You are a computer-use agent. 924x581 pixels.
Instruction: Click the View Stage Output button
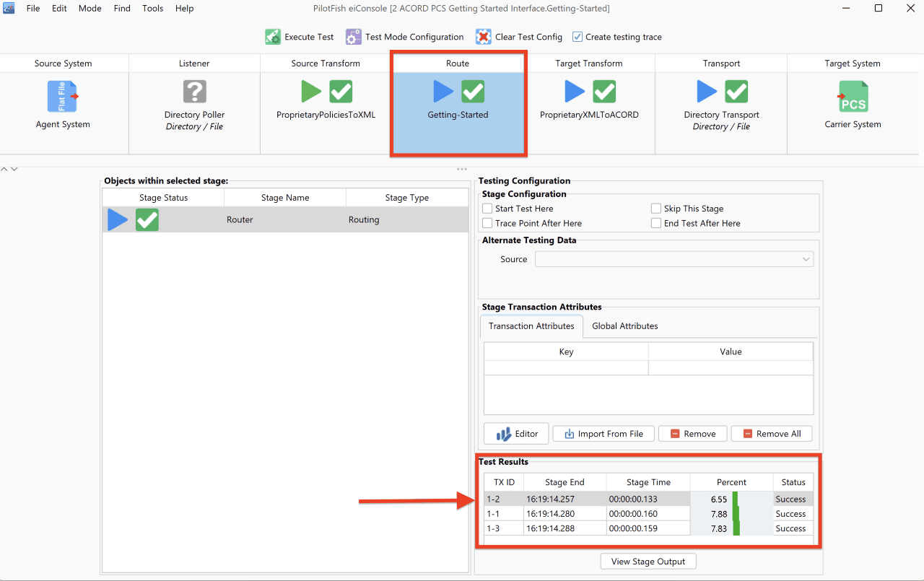648,562
